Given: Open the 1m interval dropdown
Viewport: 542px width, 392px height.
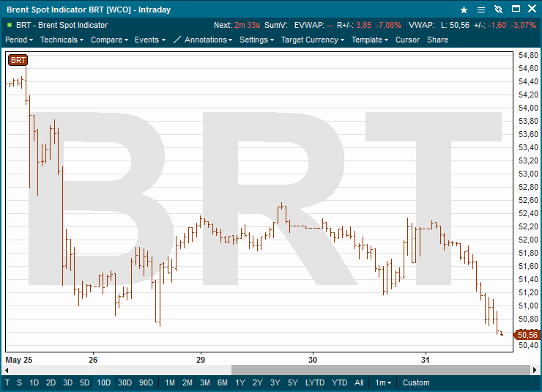Looking at the screenshot, I should (x=383, y=382).
